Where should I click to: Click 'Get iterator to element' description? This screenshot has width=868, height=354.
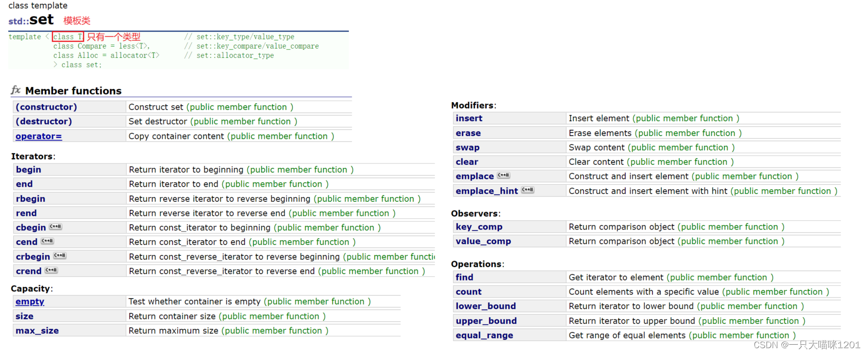(616, 277)
